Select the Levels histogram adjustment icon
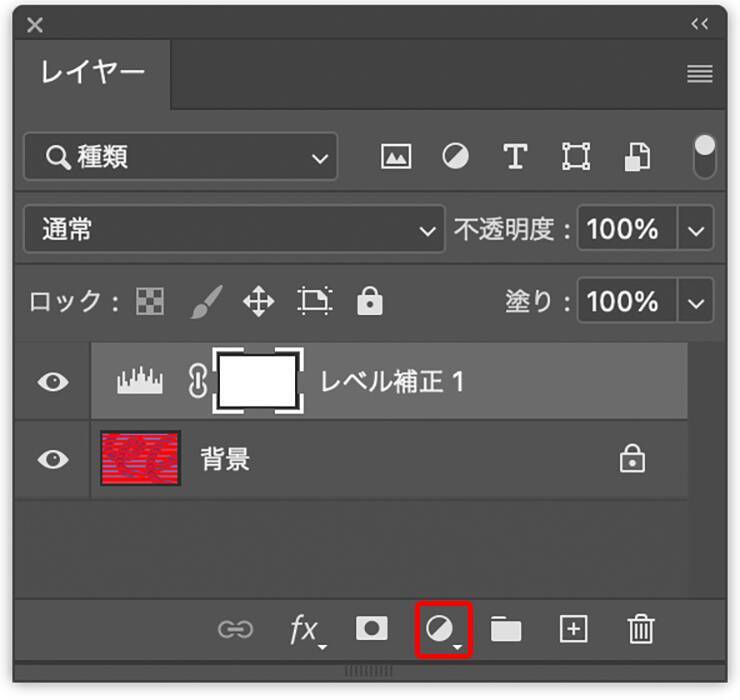 pos(140,380)
